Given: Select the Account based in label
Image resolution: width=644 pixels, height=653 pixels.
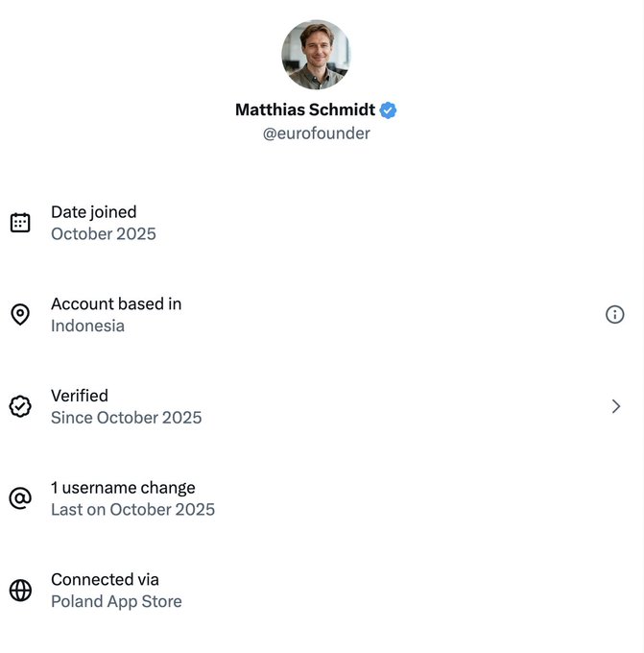Looking at the screenshot, I should pos(116,303).
